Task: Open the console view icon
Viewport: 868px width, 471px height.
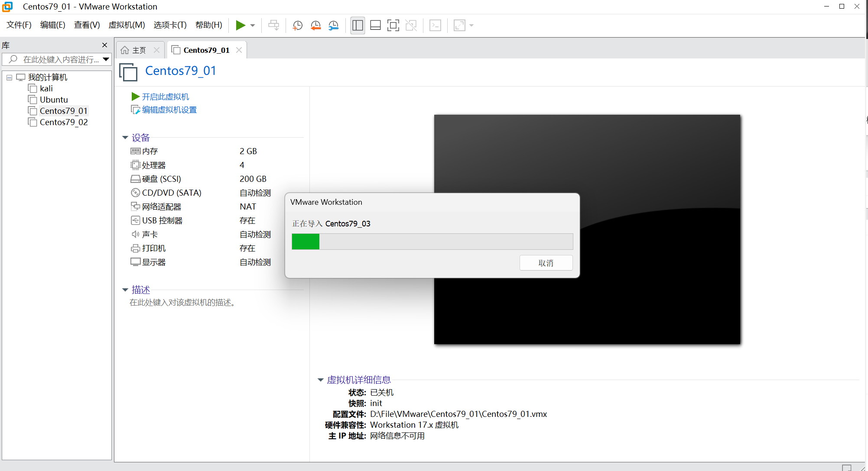Action: (435, 25)
